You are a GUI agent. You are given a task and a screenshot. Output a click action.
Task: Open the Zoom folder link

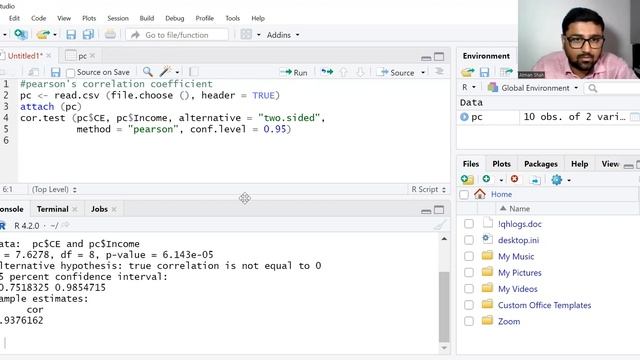point(509,322)
